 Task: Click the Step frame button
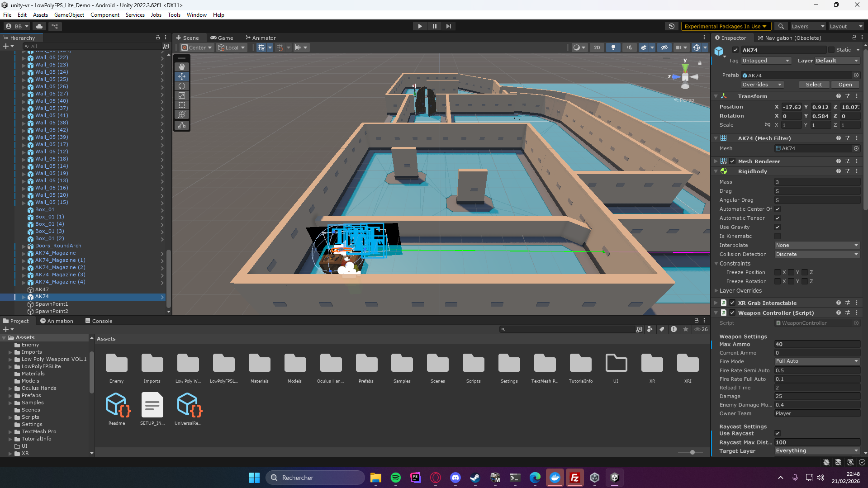point(448,26)
